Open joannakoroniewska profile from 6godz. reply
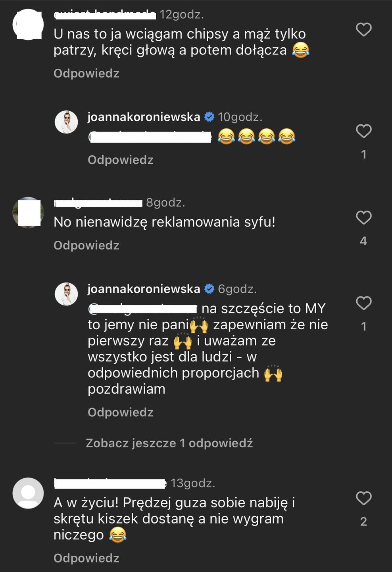 coord(144,289)
